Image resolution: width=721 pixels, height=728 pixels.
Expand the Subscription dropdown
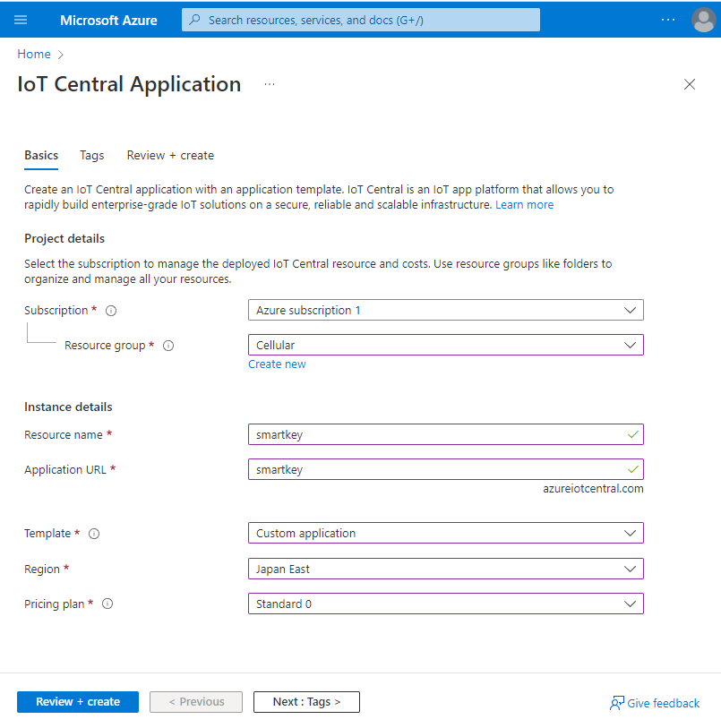point(446,310)
